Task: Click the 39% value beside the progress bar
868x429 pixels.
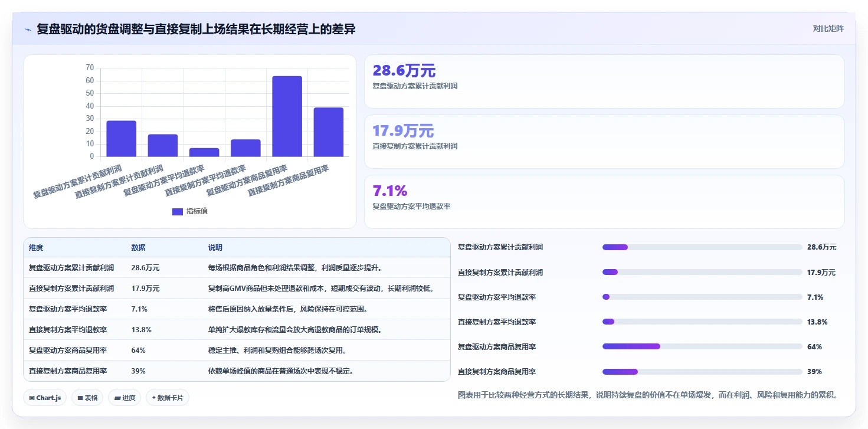Action: click(814, 371)
